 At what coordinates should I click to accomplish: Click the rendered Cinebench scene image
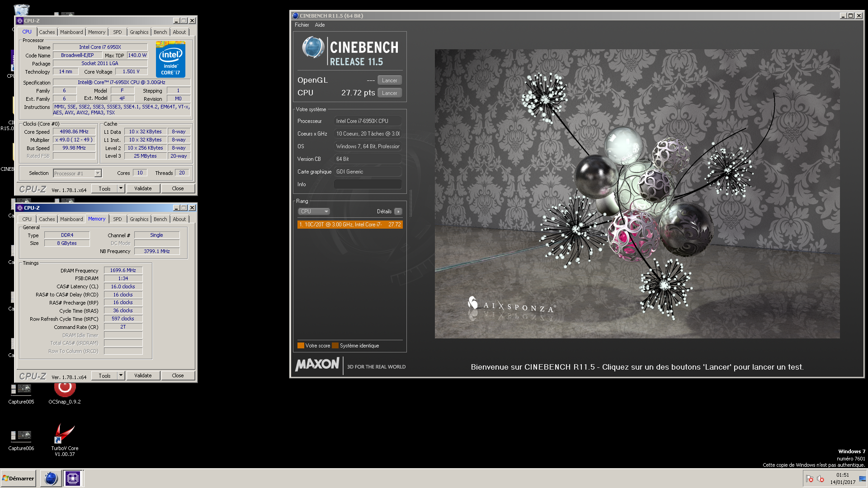coord(637,194)
